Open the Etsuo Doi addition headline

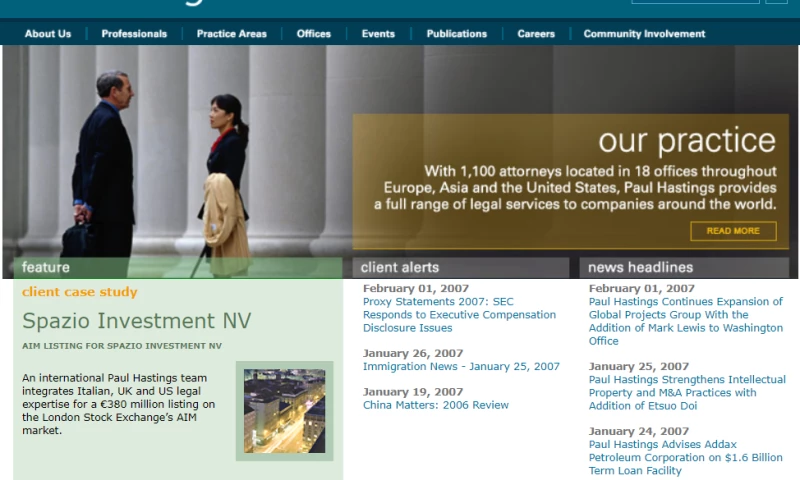pos(687,393)
